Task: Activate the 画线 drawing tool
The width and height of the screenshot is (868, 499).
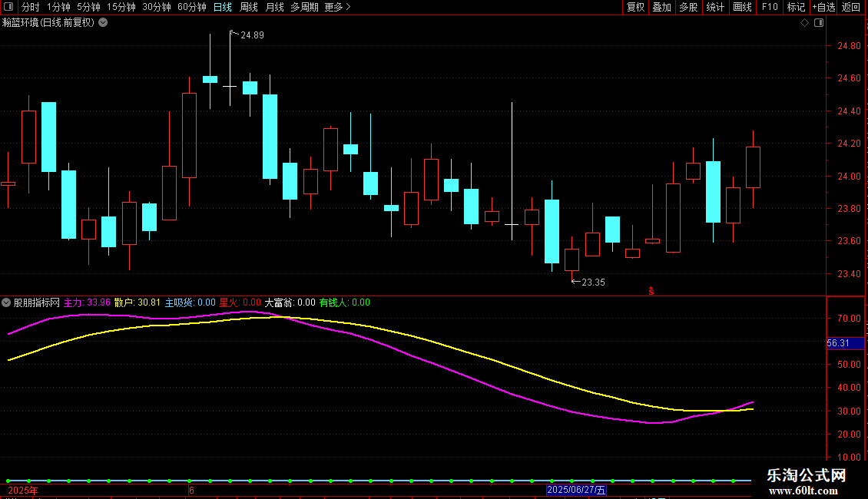Action: 742,7
